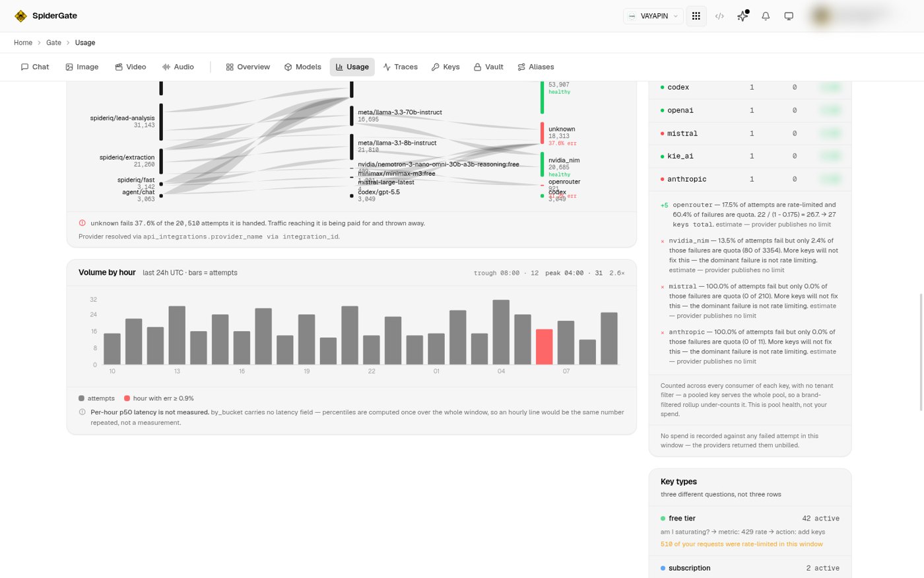Switch to the Image tab
924x578 pixels.
click(x=82, y=67)
